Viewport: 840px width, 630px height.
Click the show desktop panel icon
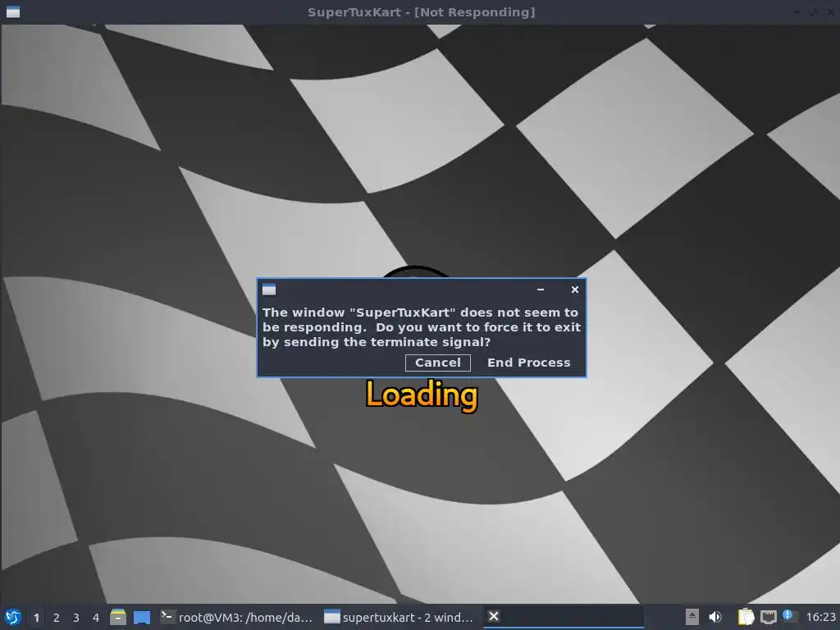(142, 617)
